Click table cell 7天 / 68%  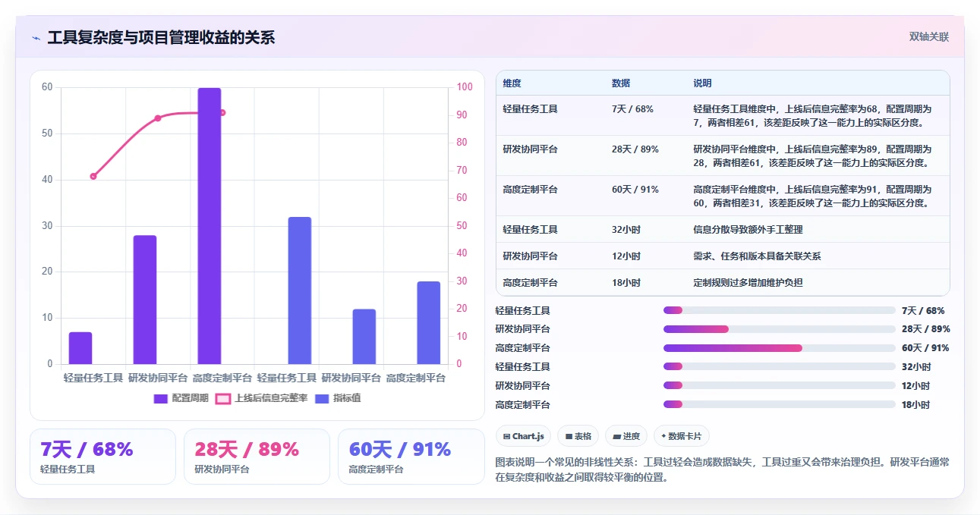tap(632, 109)
